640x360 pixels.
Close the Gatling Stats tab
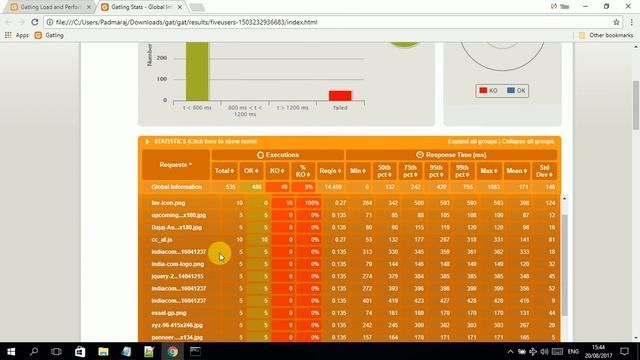180,7
